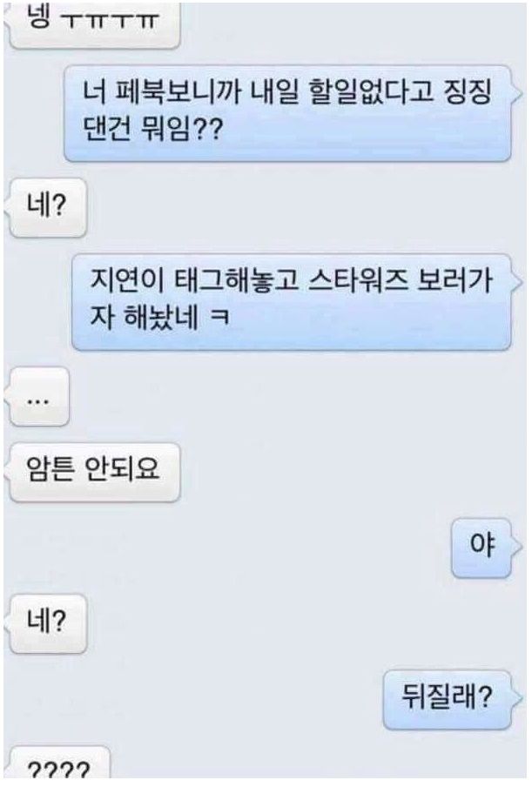532x787 pixels.
Task: Tap the blue message mentioning 페북 and 할일없다고
Action: tap(288, 113)
